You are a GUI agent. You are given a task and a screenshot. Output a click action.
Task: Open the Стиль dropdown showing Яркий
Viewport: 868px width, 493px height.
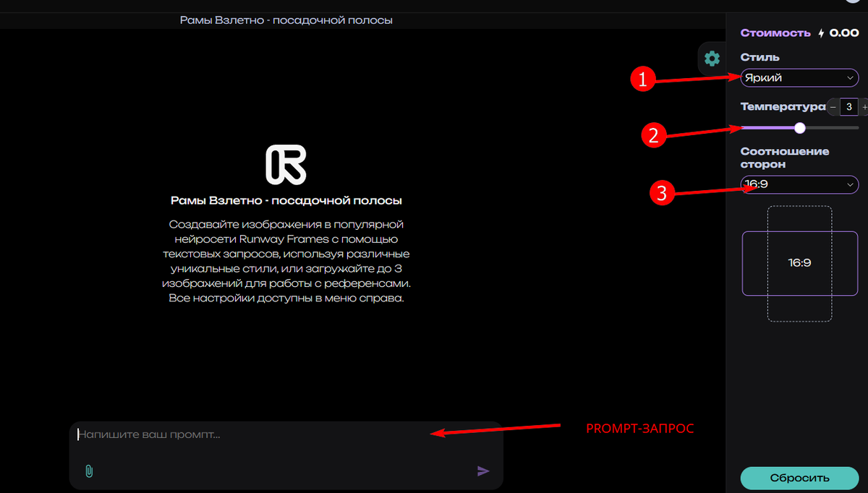click(799, 77)
